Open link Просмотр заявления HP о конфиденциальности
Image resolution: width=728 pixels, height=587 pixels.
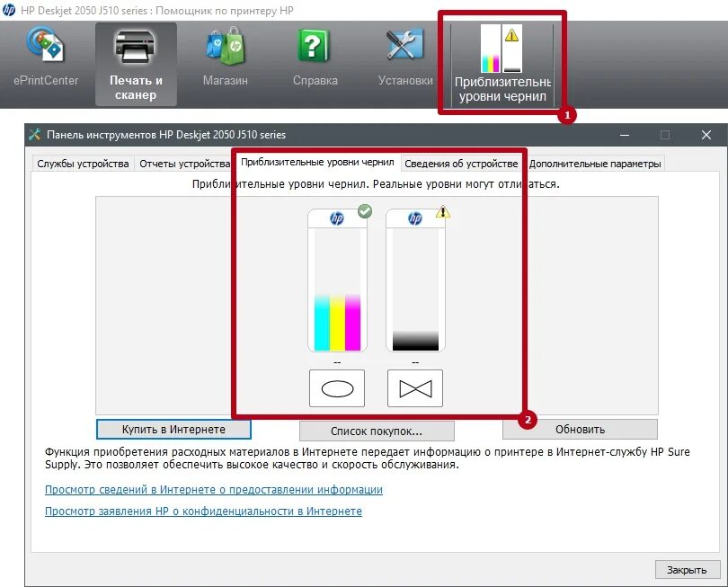click(203, 511)
